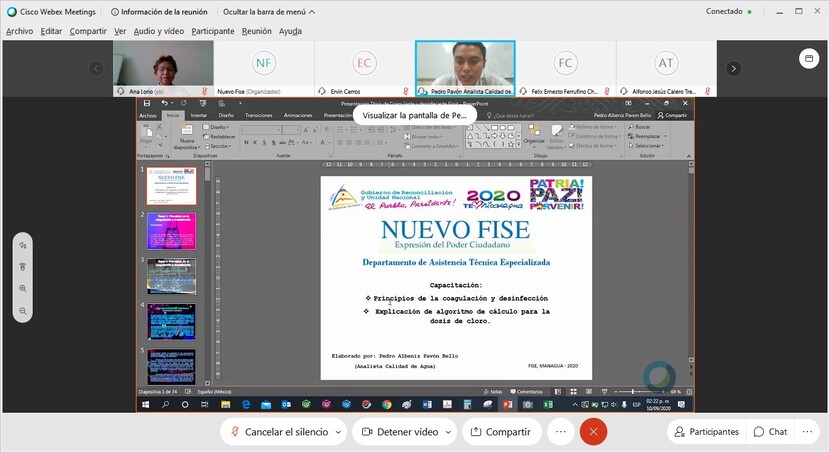This screenshot has width=830, height=453.
Task: Click the Organizar icon in Dibujo group
Action: click(534, 131)
